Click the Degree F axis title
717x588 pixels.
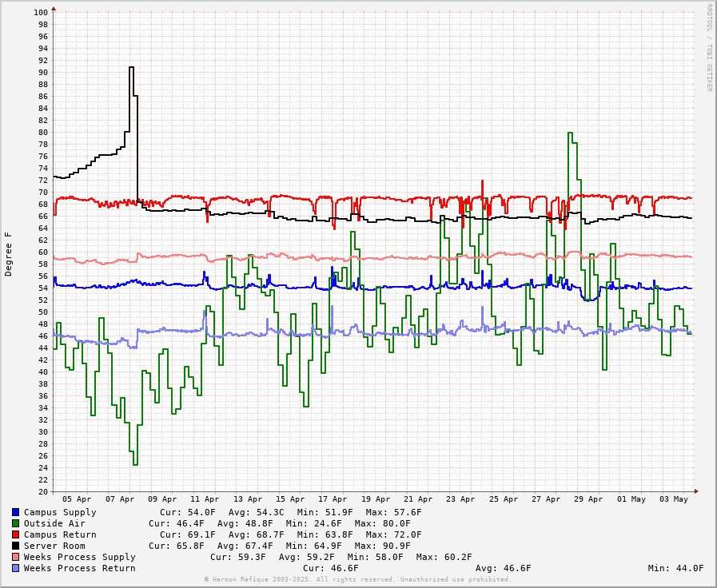(9, 254)
